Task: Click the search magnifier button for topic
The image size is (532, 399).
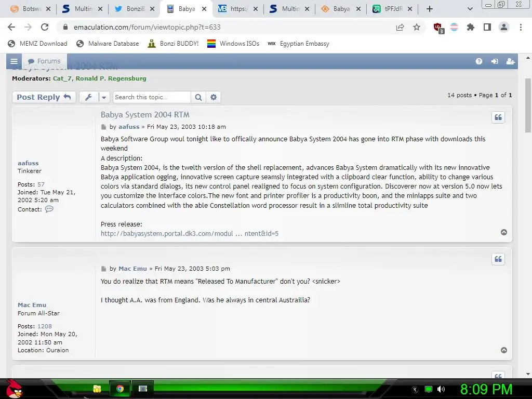Action: (x=198, y=97)
